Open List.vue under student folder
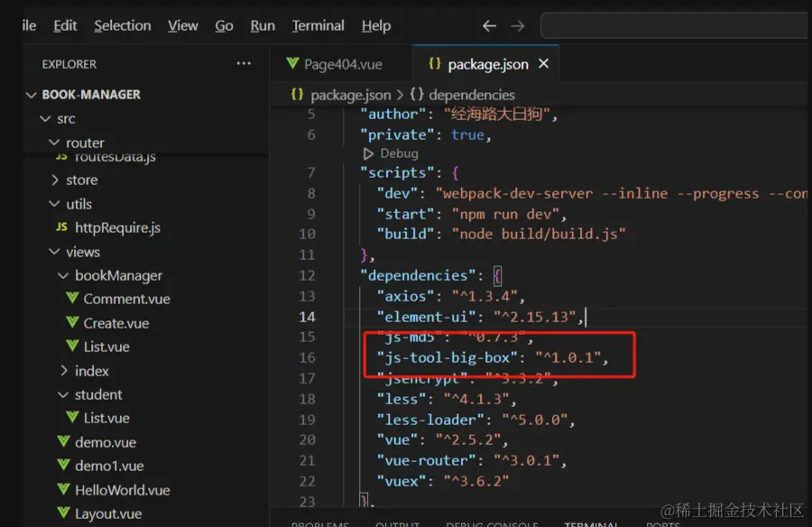The width and height of the screenshot is (812, 527). click(x=106, y=418)
